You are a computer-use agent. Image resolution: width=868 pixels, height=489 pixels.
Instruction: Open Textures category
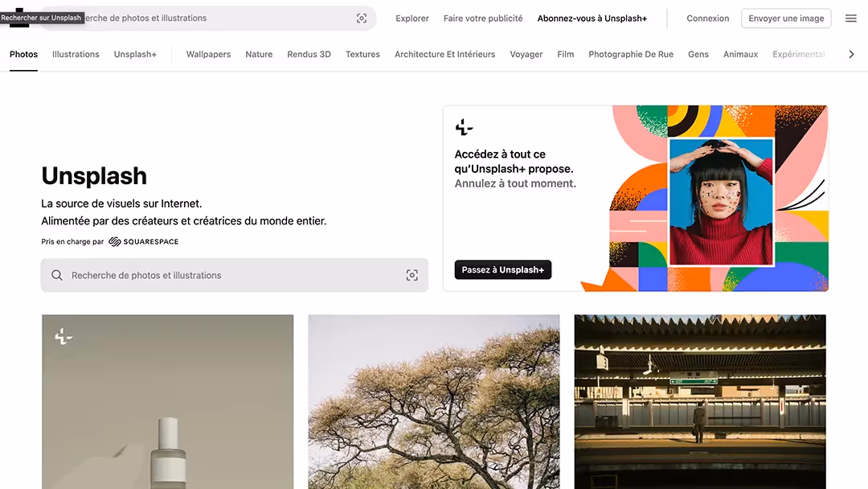(362, 54)
